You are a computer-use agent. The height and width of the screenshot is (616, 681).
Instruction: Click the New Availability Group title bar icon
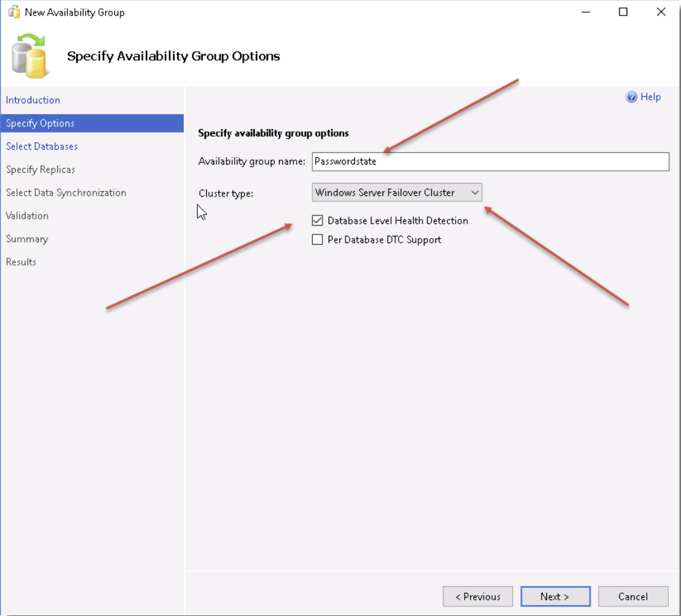pos(14,12)
